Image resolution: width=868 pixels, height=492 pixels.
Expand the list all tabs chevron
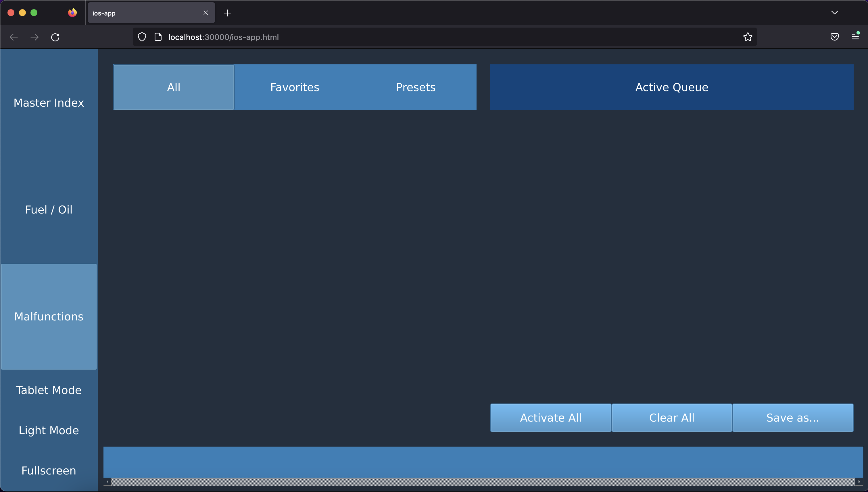click(834, 13)
